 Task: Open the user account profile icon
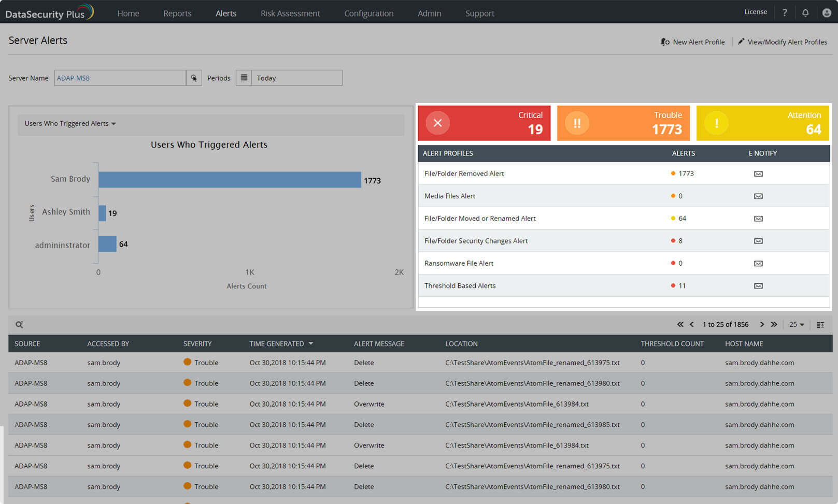(x=827, y=13)
